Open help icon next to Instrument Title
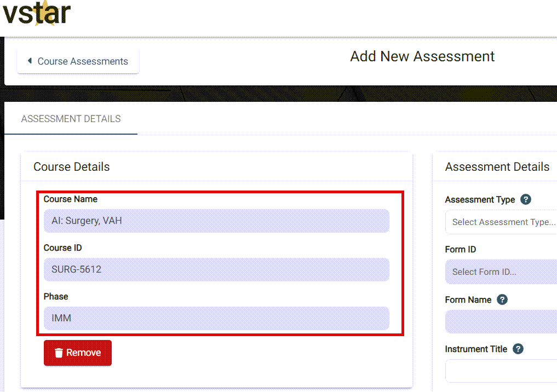 pyautogui.click(x=518, y=349)
